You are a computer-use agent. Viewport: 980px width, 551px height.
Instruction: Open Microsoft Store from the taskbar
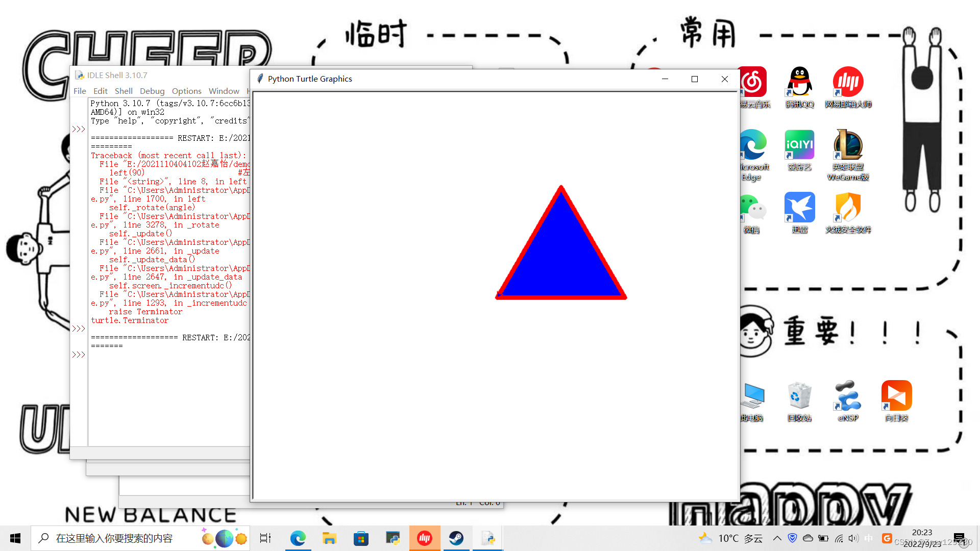coord(361,538)
